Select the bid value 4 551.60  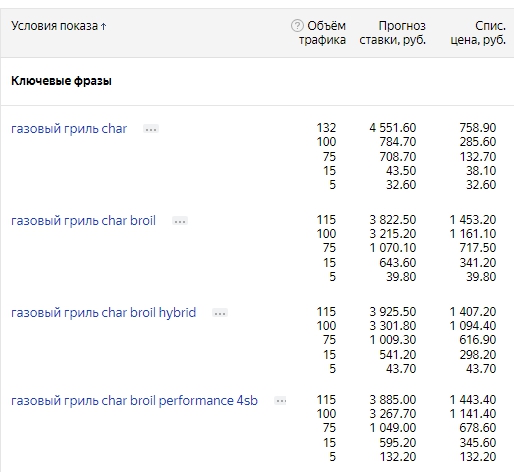393,128
